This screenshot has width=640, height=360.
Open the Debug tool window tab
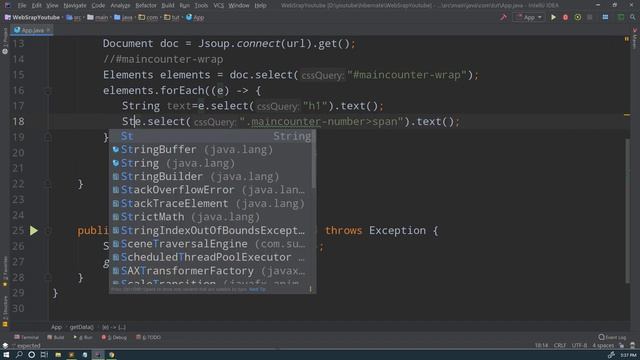pos(114,338)
